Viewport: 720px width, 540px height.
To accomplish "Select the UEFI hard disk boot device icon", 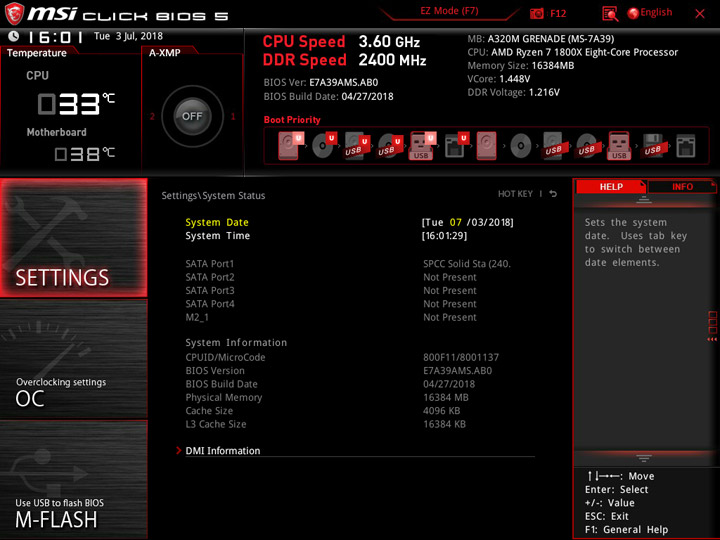I will (290, 145).
